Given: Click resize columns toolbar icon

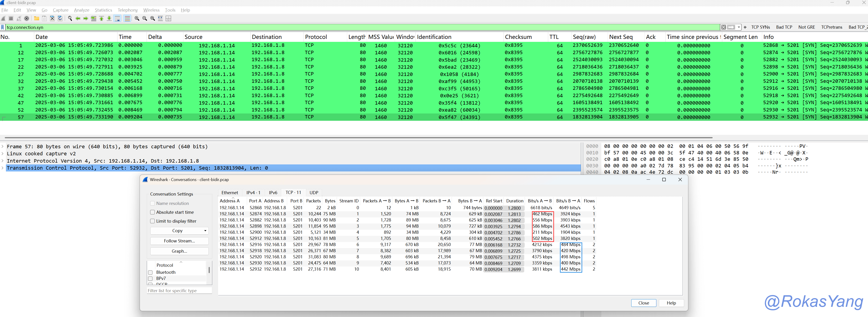Looking at the screenshot, I should (x=160, y=18).
